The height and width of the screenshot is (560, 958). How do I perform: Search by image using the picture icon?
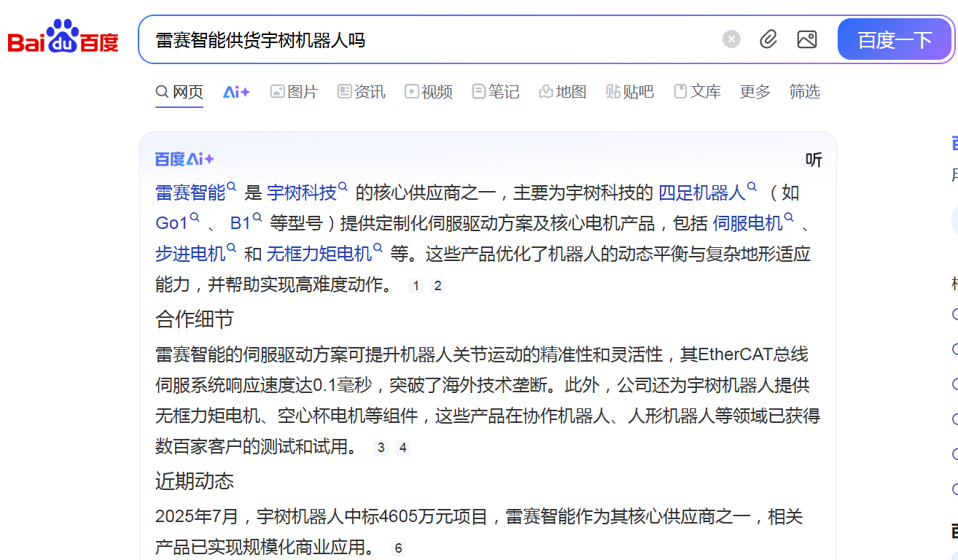click(x=807, y=39)
